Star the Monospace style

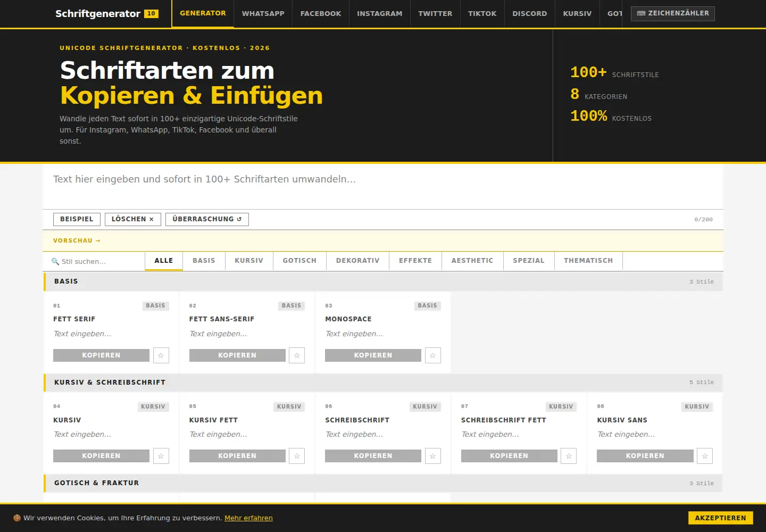(433, 355)
